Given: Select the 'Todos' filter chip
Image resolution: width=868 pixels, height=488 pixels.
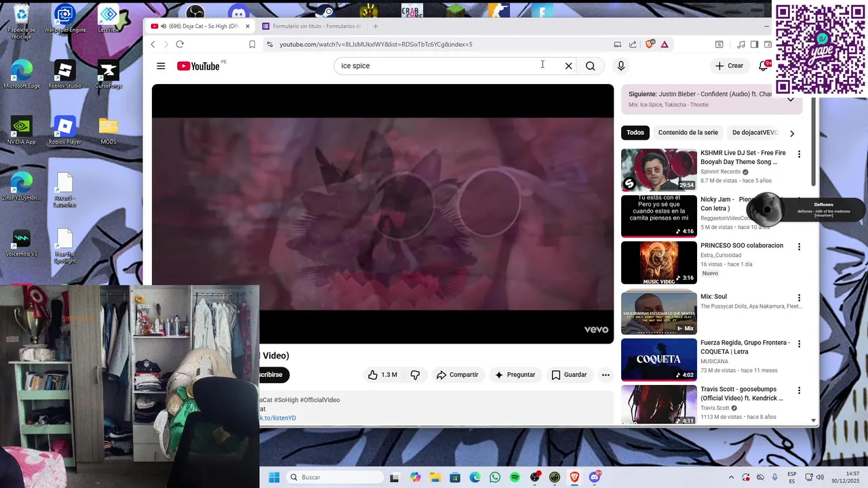Looking at the screenshot, I should pyautogui.click(x=635, y=133).
